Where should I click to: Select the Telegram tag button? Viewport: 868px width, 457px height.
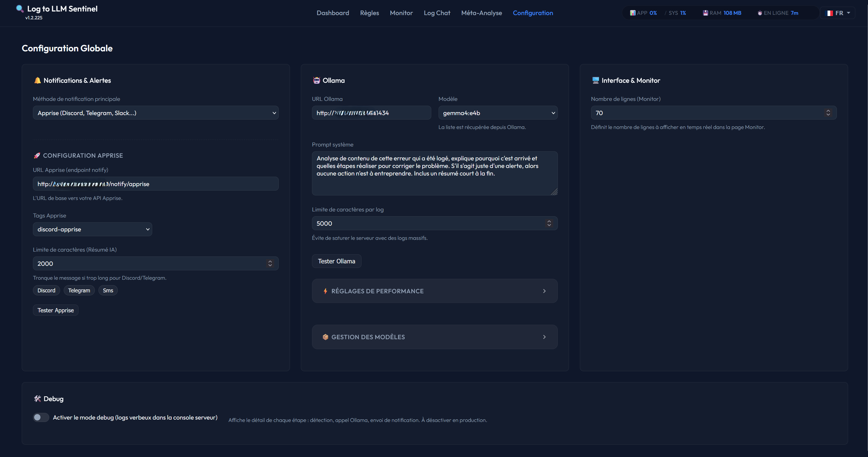pyautogui.click(x=79, y=291)
